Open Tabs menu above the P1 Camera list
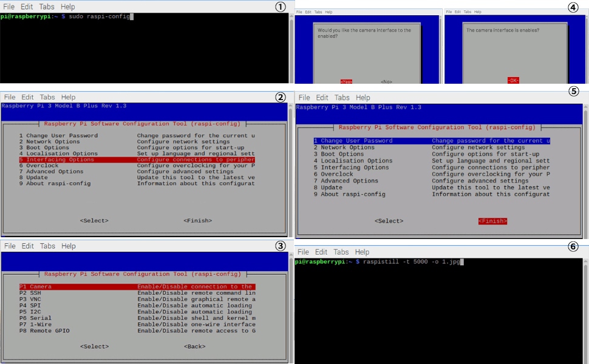 click(x=47, y=246)
